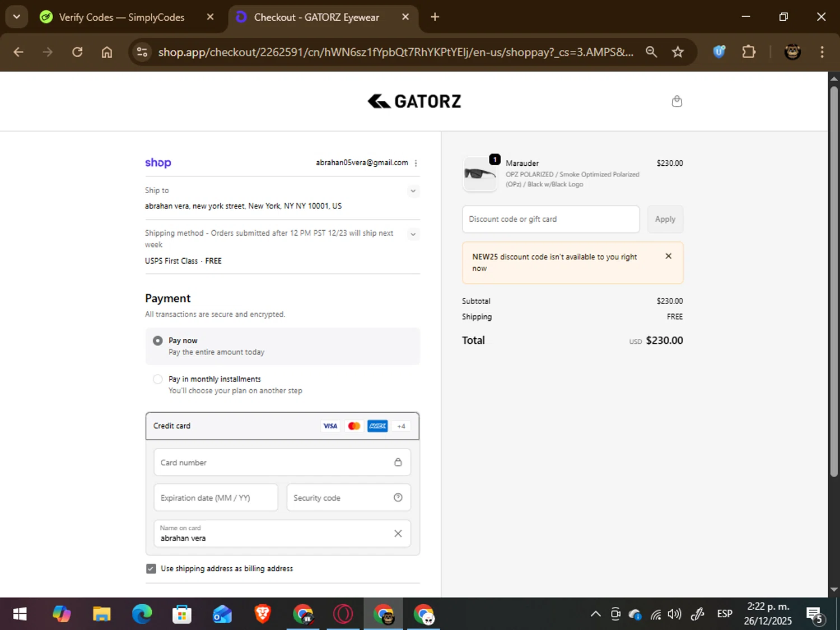Open Microsoft Store from taskbar
Viewport: 840px width, 630px height.
click(x=182, y=614)
